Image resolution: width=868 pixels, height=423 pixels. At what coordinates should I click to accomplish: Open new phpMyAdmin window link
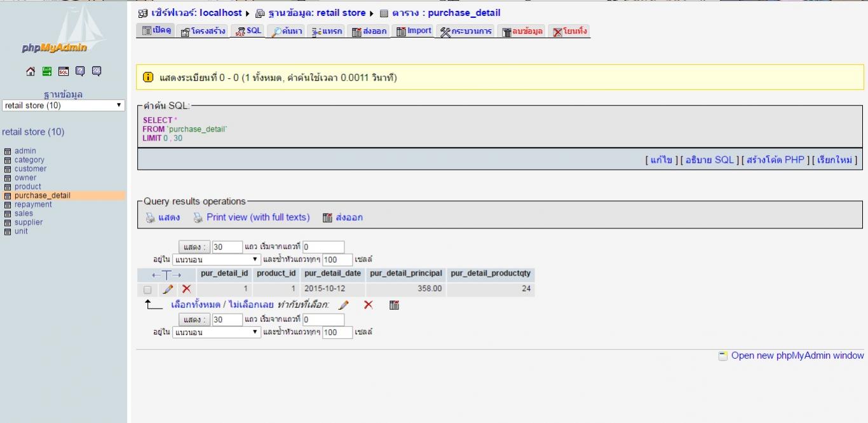[x=797, y=356]
